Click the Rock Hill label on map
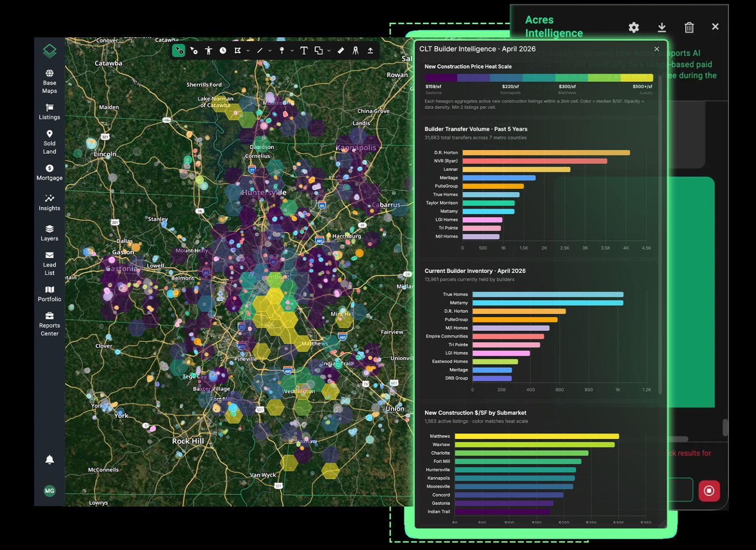Viewport: 756px width, 550px height. (x=188, y=441)
